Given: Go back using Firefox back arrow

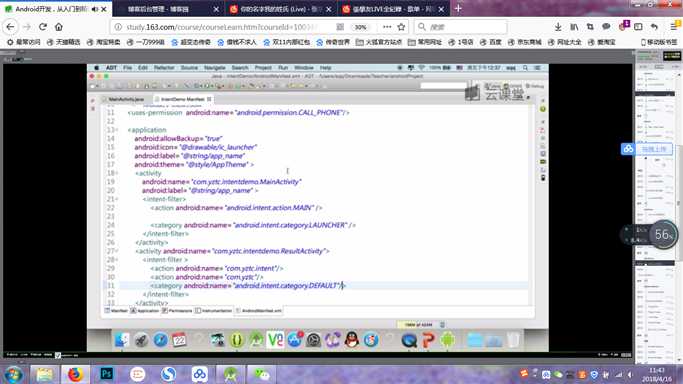Looking at the screenshot, I should [10, 27].
